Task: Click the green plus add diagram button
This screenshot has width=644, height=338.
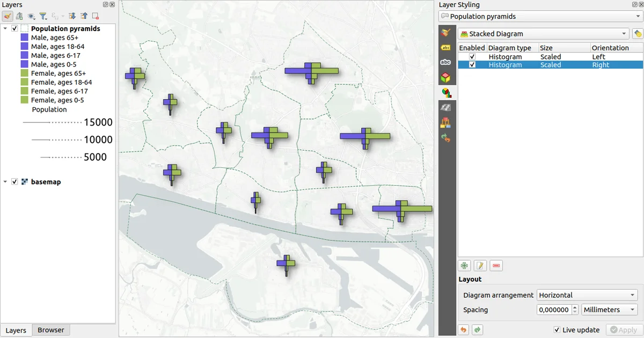Action: tap(465, 266)
